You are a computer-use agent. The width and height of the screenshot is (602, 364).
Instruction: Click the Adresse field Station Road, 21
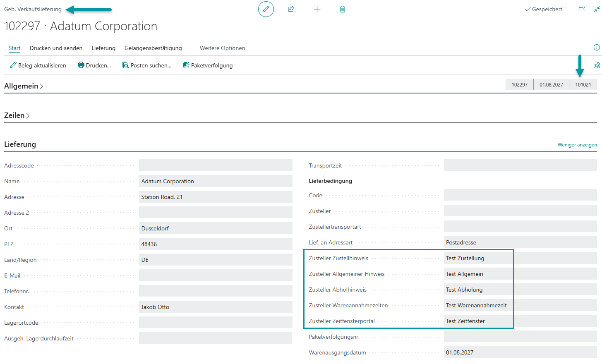(x=216, y=197)
